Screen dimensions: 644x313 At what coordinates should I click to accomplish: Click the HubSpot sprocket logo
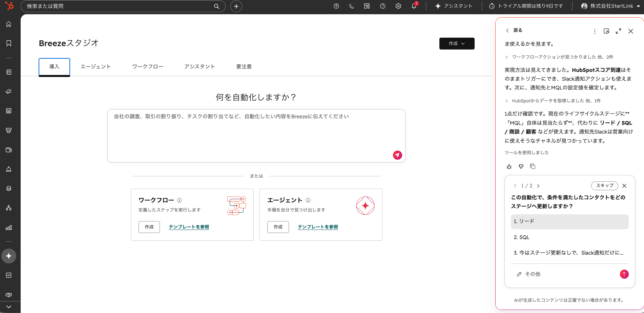9,6
